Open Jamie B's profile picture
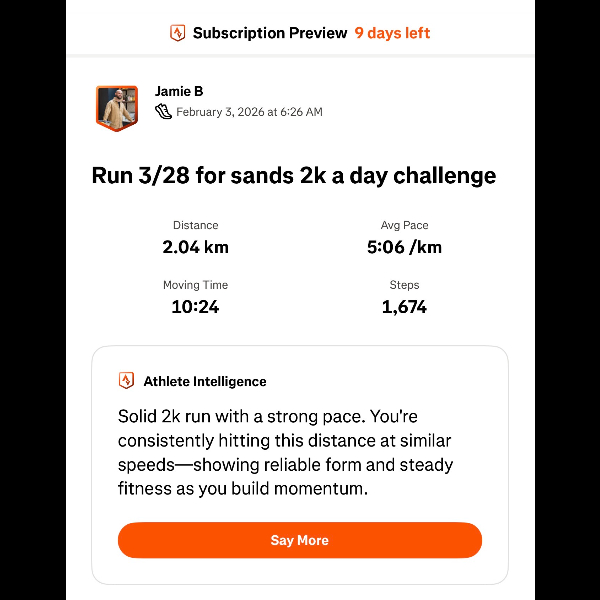 (116, 107)
